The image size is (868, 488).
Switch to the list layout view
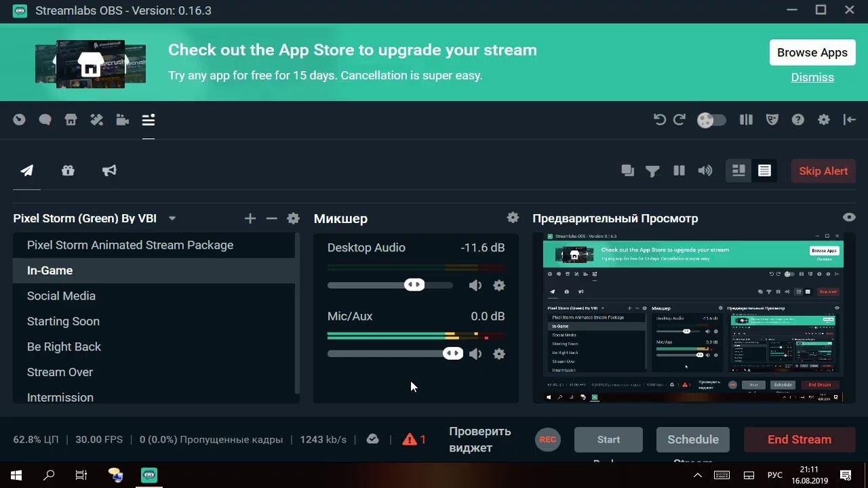[x=764, y=171]
